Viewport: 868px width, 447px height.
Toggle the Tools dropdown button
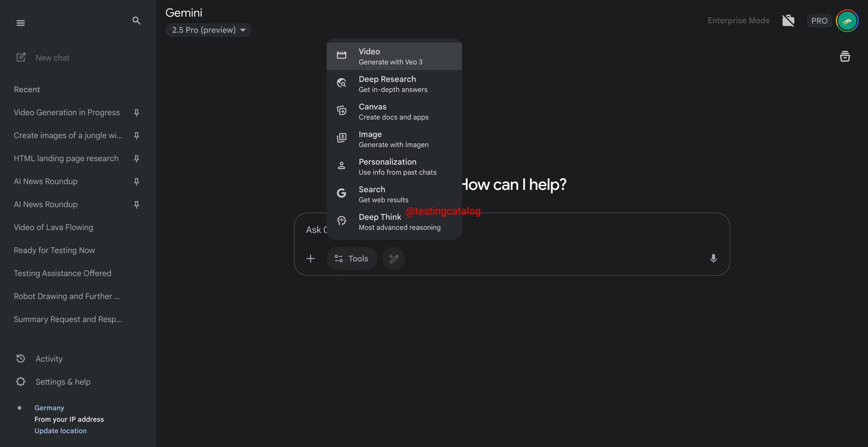point(352,258)
